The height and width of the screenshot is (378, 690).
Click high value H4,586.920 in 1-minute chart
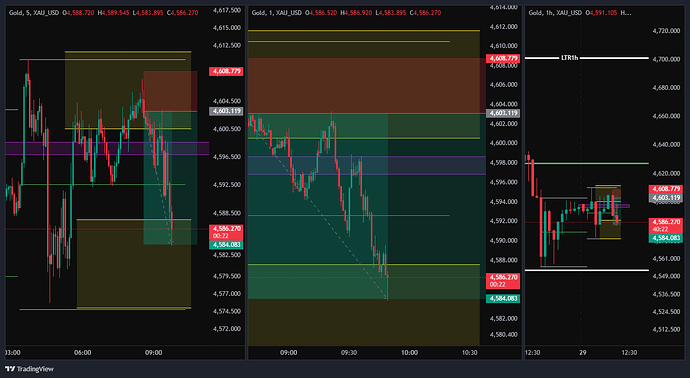pyautogui.click(x=356, y=13)
